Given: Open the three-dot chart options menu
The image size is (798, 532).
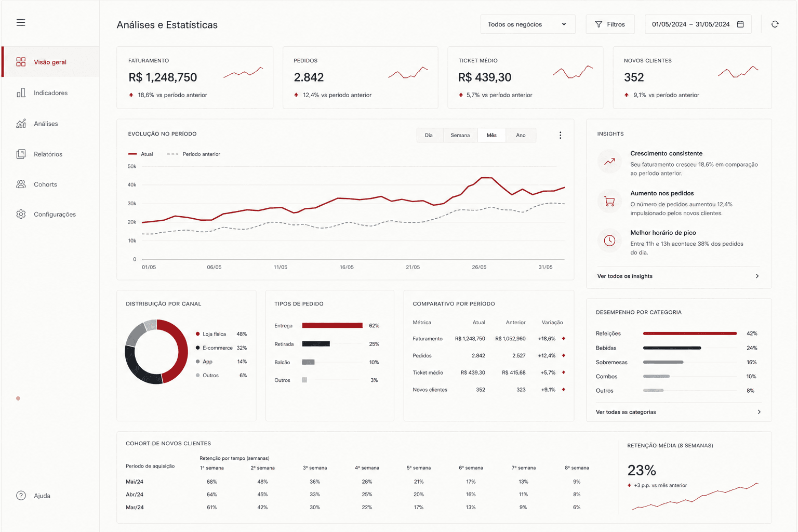Looking at the screenshot, I should click(x=560, y=135).
